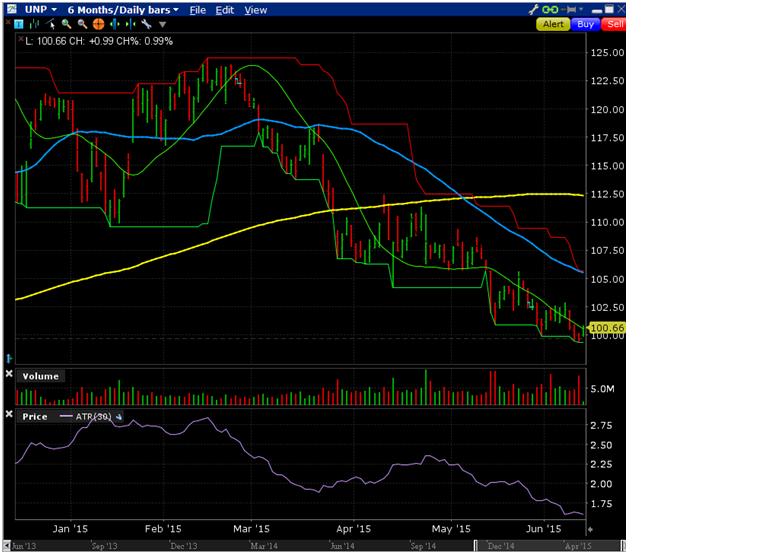
Task: Click the title bar wrench configure icon
Action: 533,9
